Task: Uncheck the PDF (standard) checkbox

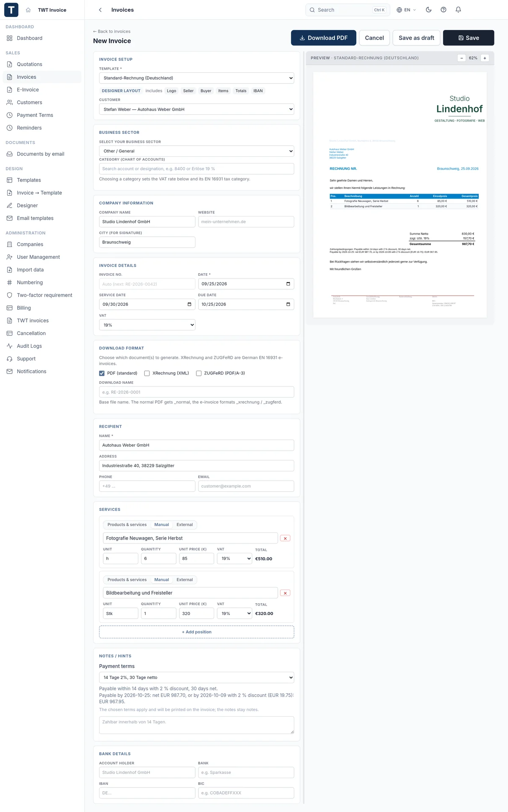Action: pyautogui.click(x=102, y=373)
